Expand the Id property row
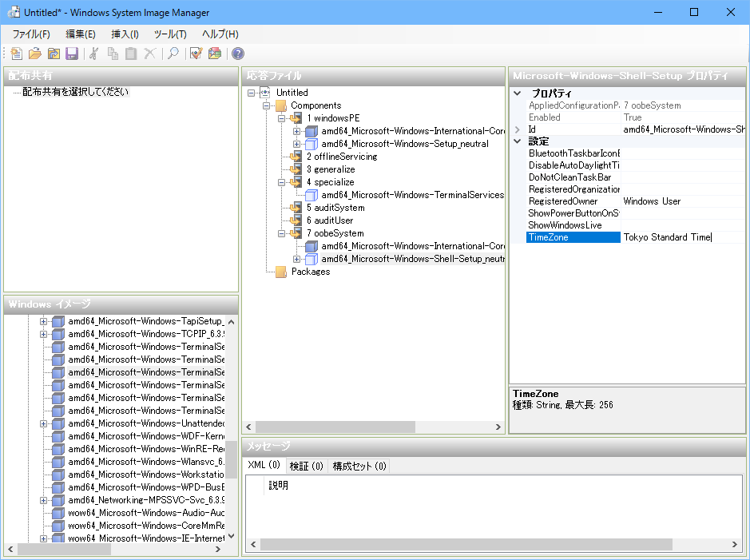This screenshot has height=560, width=750. pyautogui.click(x=517, y=129)
